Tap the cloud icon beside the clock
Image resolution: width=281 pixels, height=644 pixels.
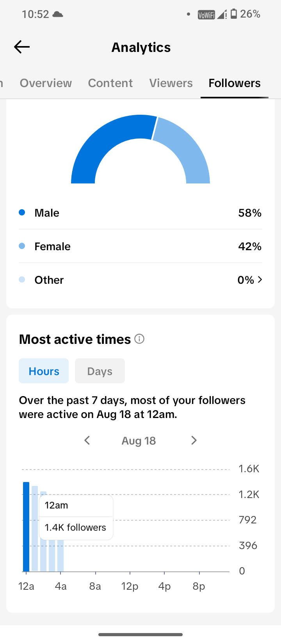click(58, 14)
